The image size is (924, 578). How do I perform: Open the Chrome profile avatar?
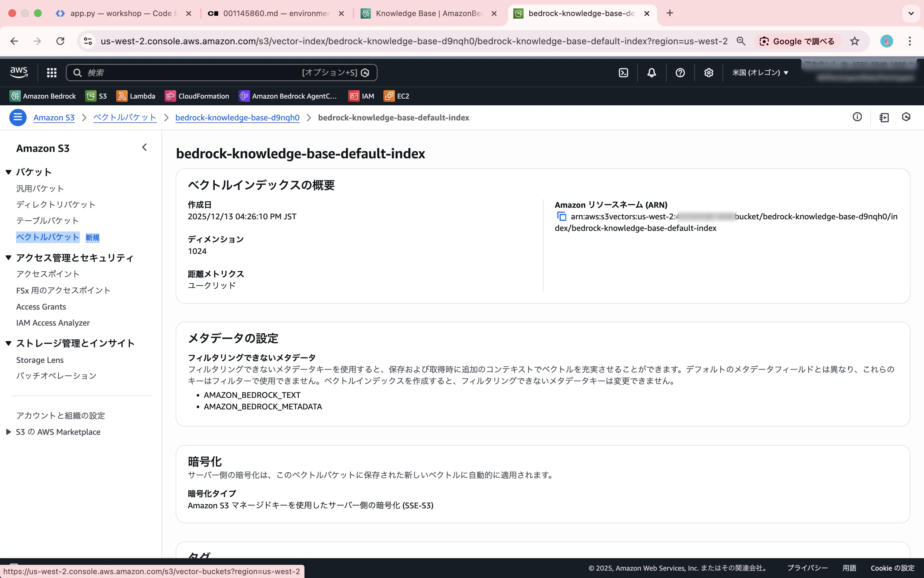pyautogui.click(x=886, y=41)
